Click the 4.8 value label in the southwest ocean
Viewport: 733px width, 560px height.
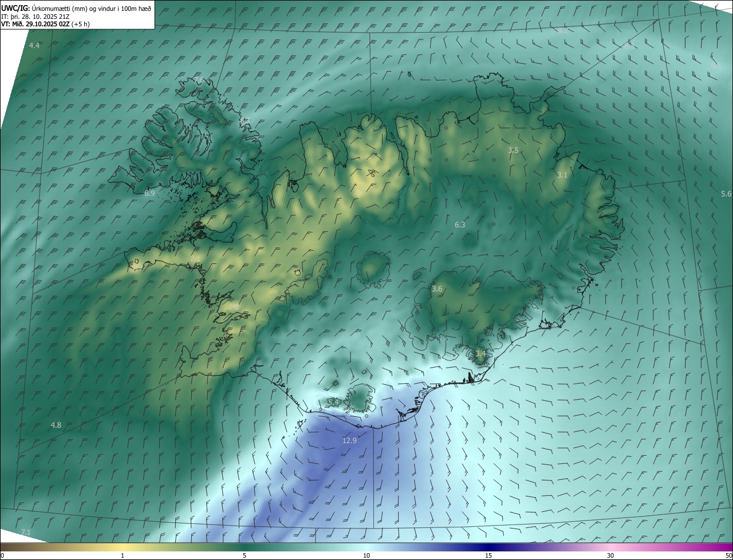tap(56, 425)
